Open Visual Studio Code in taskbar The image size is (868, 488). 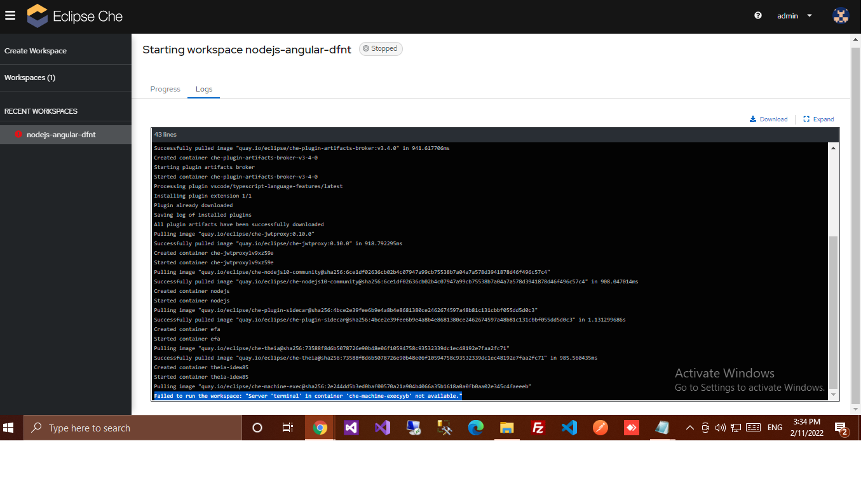click(569, 428)
